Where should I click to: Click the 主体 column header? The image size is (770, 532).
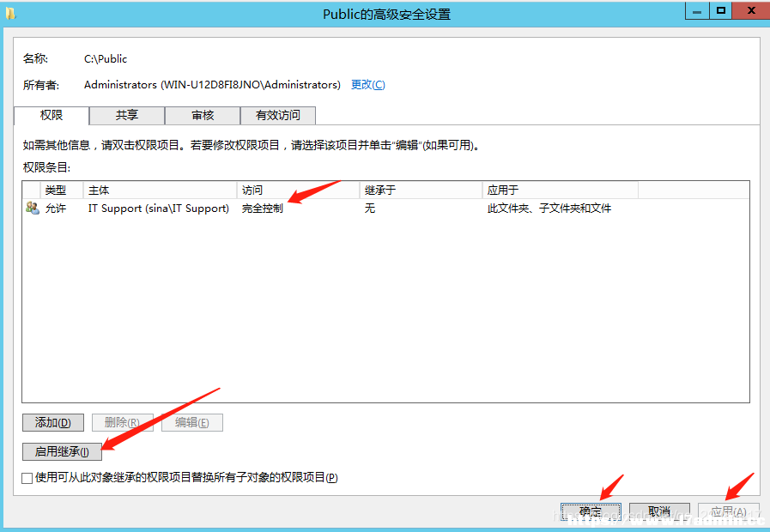click(x=160, y=190)
